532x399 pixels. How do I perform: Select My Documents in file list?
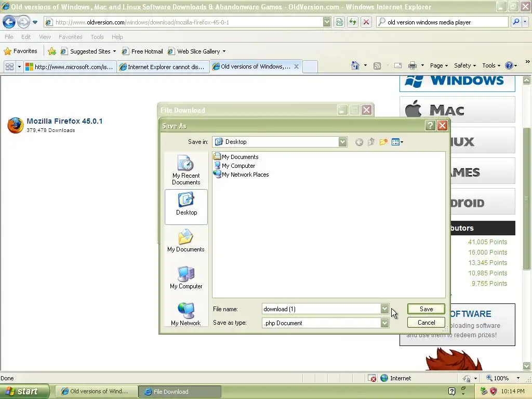[236, 157]
